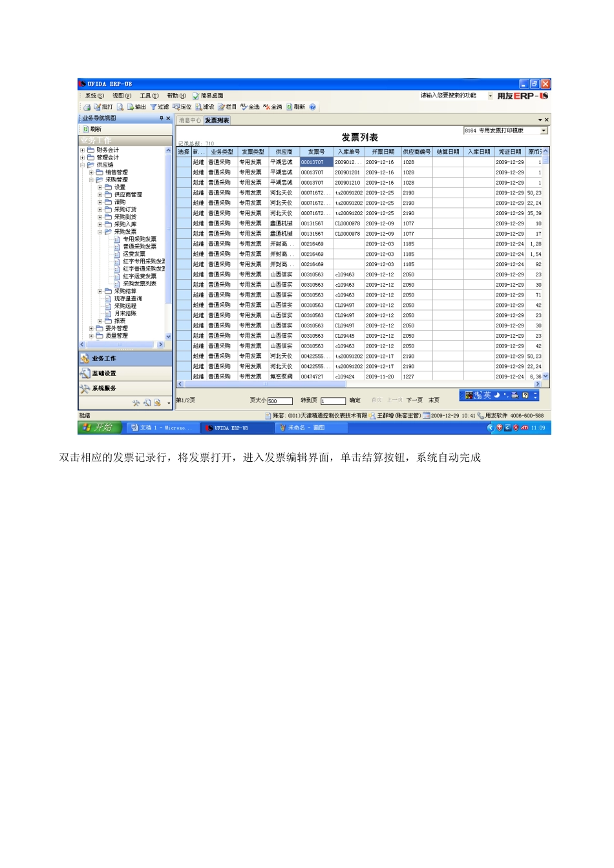
Task: Open the print template dropdown 专用发票打印模版
Action: click(544, 130)
